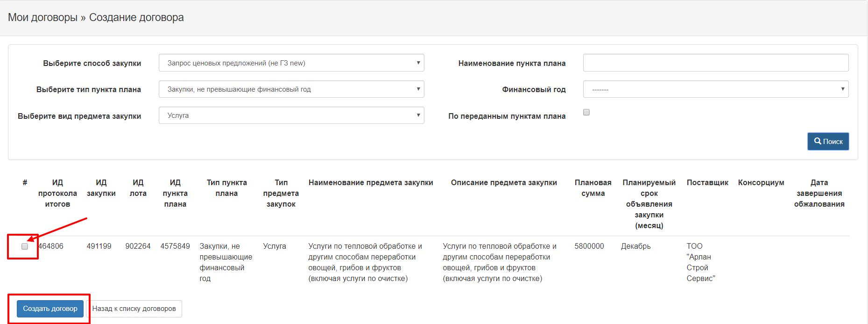Click the 'ИД протокола итогов' column header

click(x=57, y=193)
